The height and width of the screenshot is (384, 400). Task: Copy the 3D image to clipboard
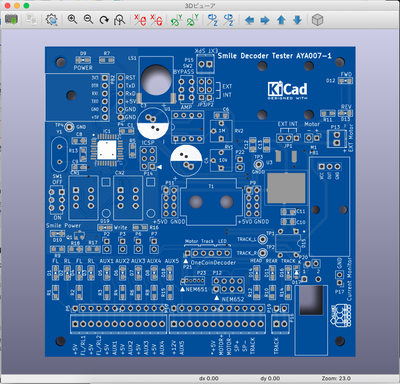point(31,20)
